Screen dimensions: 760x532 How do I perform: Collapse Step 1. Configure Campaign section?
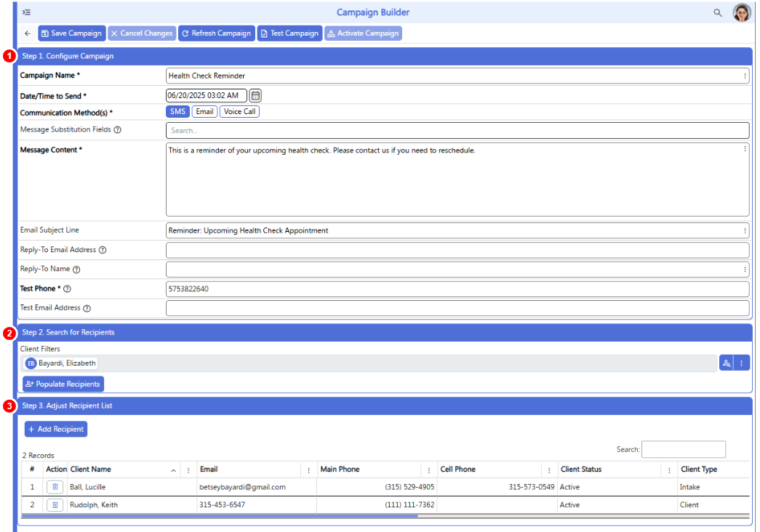click(x=385, y=56)
